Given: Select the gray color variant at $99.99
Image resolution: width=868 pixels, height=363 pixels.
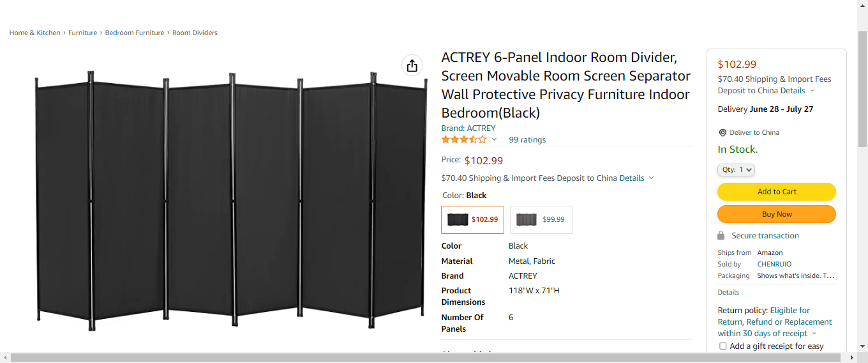Looking at the screenshot, I should [541, 219].
